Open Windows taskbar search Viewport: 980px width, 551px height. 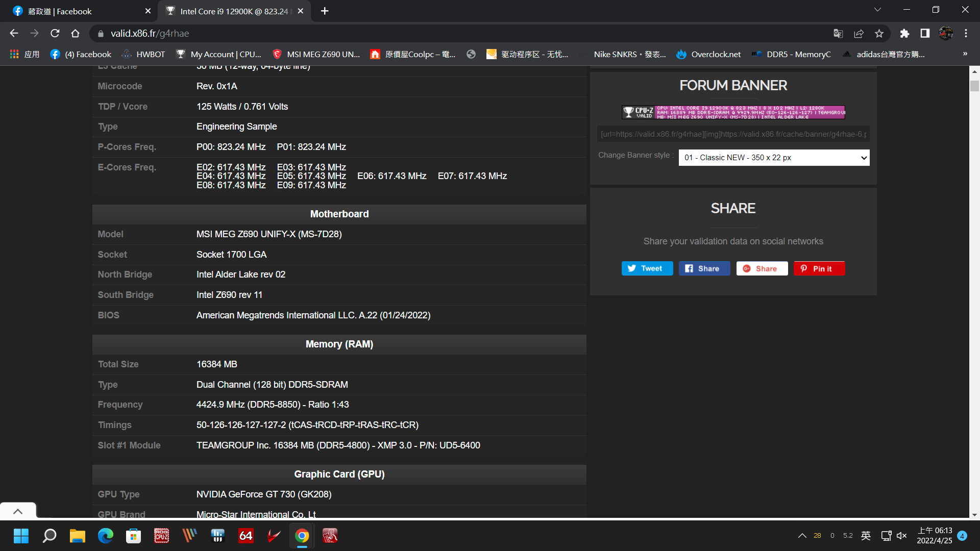coord(50,536)
